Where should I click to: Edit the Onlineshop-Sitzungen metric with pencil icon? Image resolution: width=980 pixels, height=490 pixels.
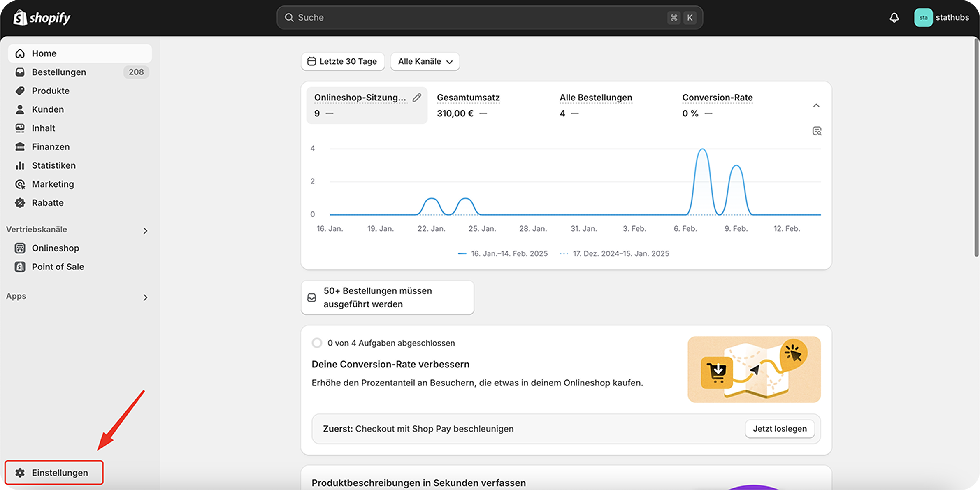417,98
